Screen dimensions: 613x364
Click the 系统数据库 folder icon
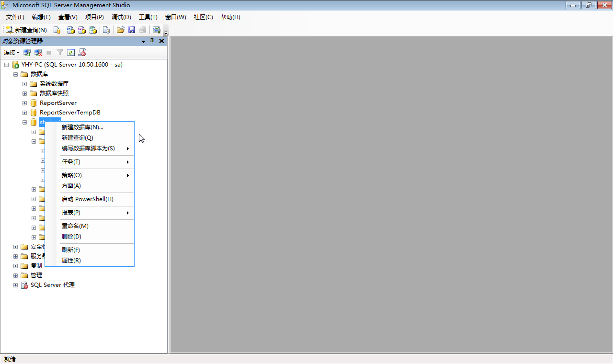(x=34, y=84)
